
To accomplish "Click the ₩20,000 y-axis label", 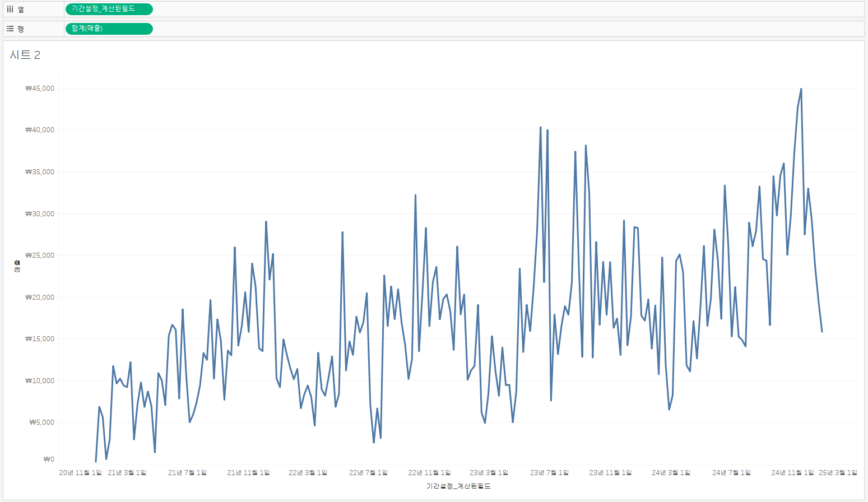I will click(40, 298).
